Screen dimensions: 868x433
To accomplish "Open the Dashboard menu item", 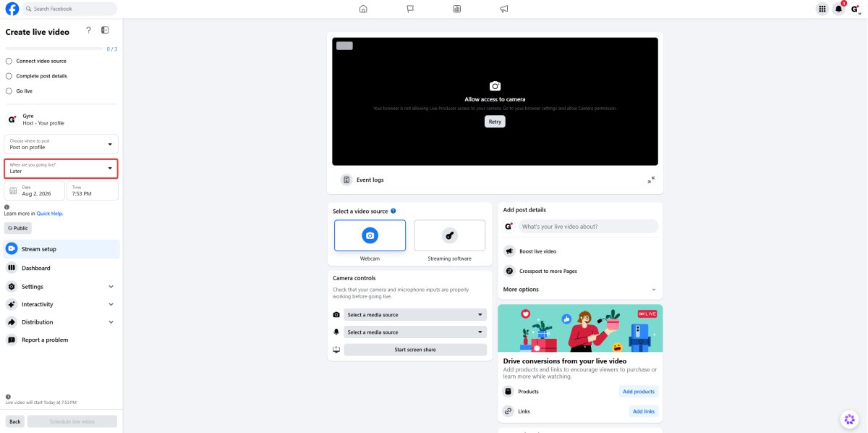I will 61,268.
